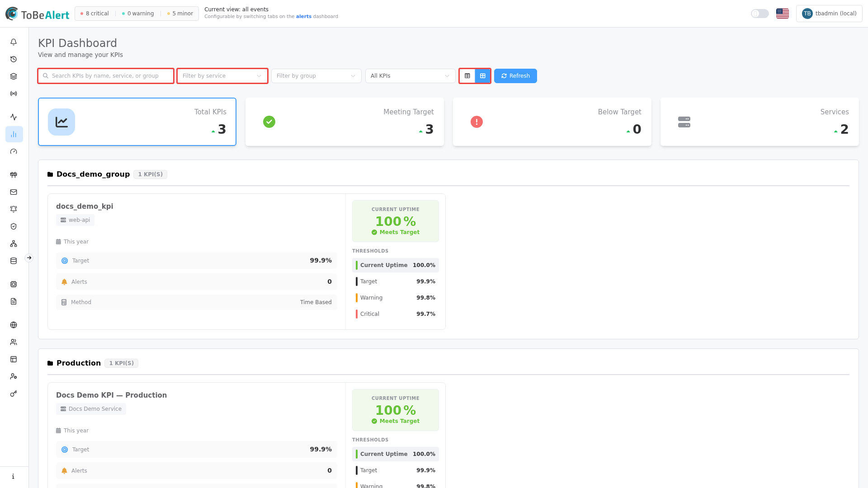Open the tbadmin (local) user menu
This screenshot has width=868, height=488.
[x=829, y=14]
